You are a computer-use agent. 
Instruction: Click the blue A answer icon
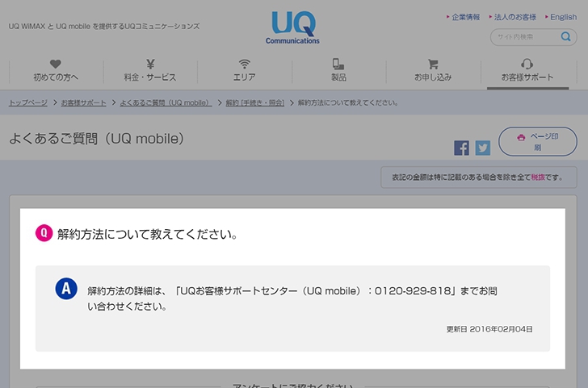(x=66, y=289)
